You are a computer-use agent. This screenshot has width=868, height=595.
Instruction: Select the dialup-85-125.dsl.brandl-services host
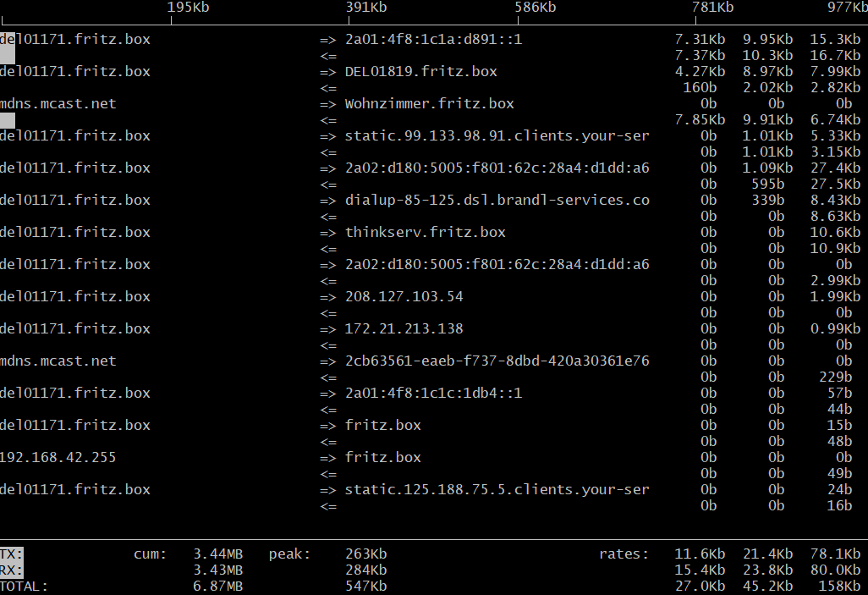(497, 201)
